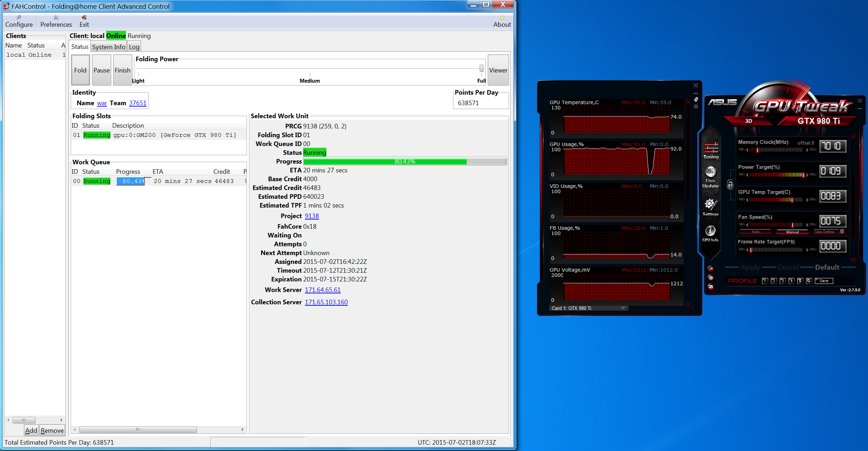Select folding slot 01 GeForce GTX 980 Ti
Viewport: 868px width, 451px height.
159,135
